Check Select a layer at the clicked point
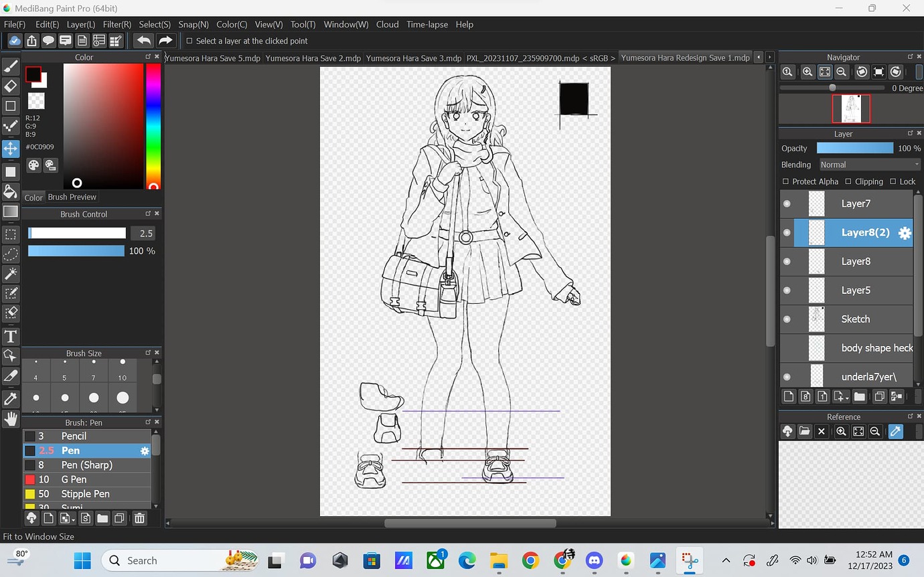924x577 pixels. click(189, 40)
